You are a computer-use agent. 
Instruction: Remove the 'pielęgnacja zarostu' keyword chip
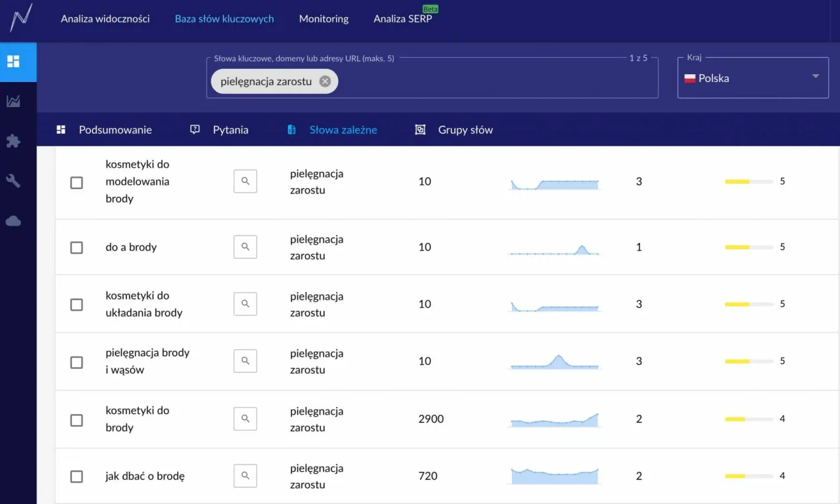325,81
